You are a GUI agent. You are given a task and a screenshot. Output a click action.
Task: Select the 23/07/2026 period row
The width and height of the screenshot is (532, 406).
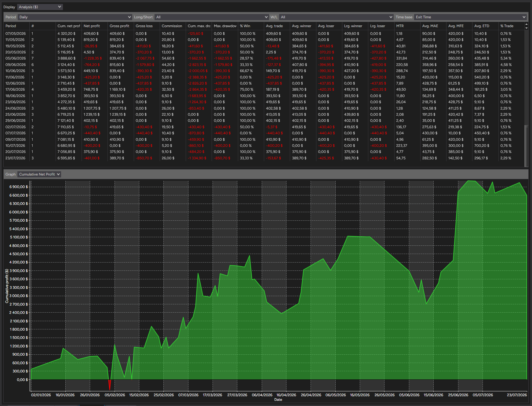(264, 158)
